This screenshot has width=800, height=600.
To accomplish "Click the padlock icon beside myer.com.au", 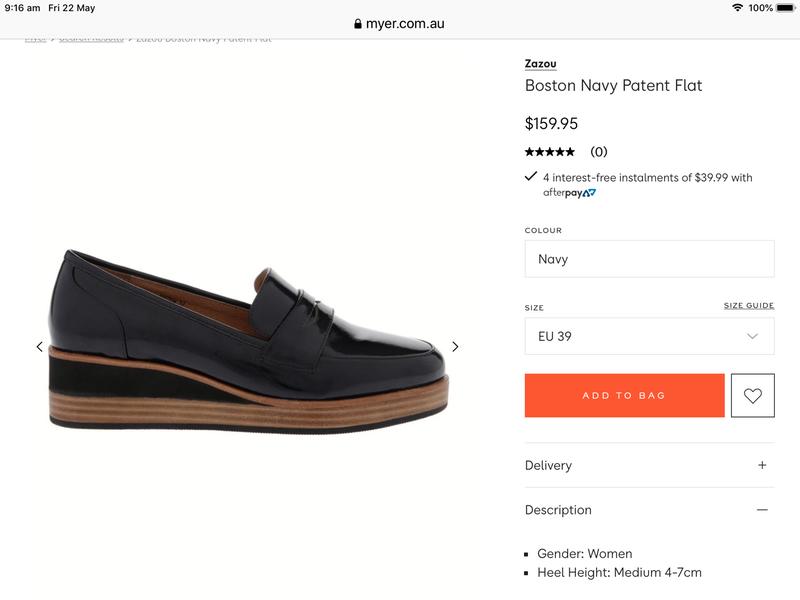I will [358, 24].
